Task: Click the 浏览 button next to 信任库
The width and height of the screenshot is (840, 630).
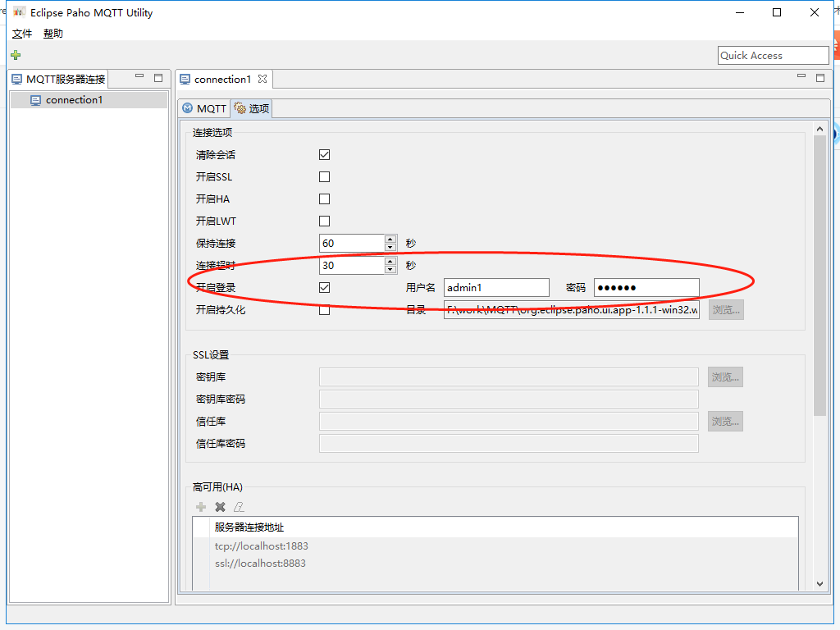Action: tap(725, 422)
